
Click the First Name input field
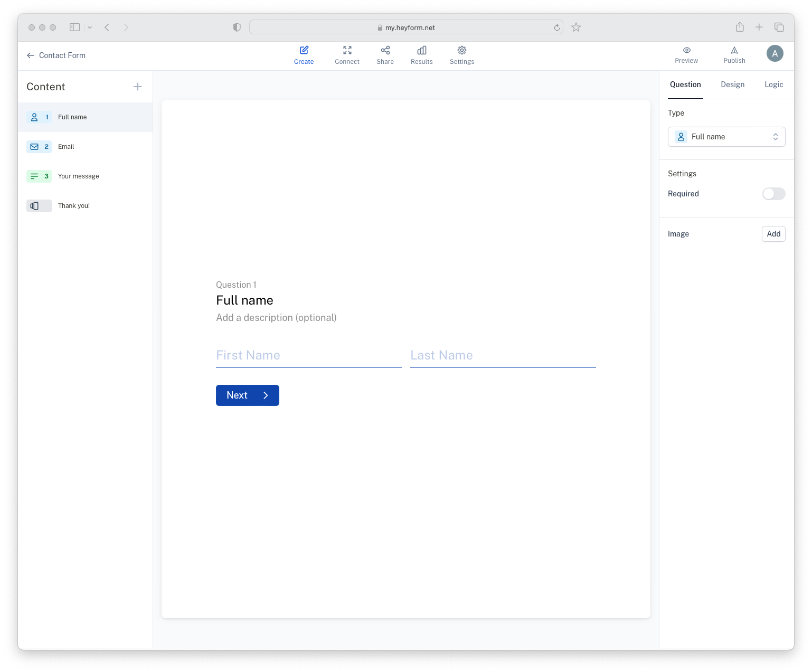309,356
